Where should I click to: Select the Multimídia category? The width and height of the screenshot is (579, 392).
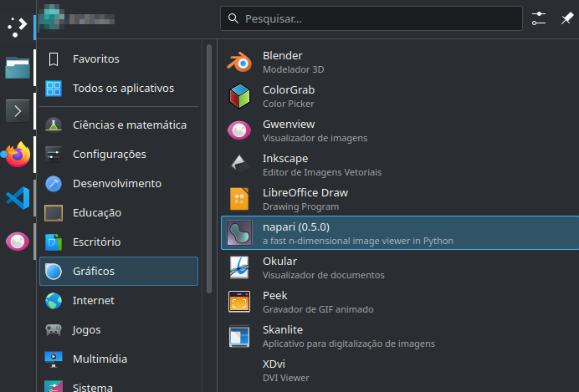point(118,359)
